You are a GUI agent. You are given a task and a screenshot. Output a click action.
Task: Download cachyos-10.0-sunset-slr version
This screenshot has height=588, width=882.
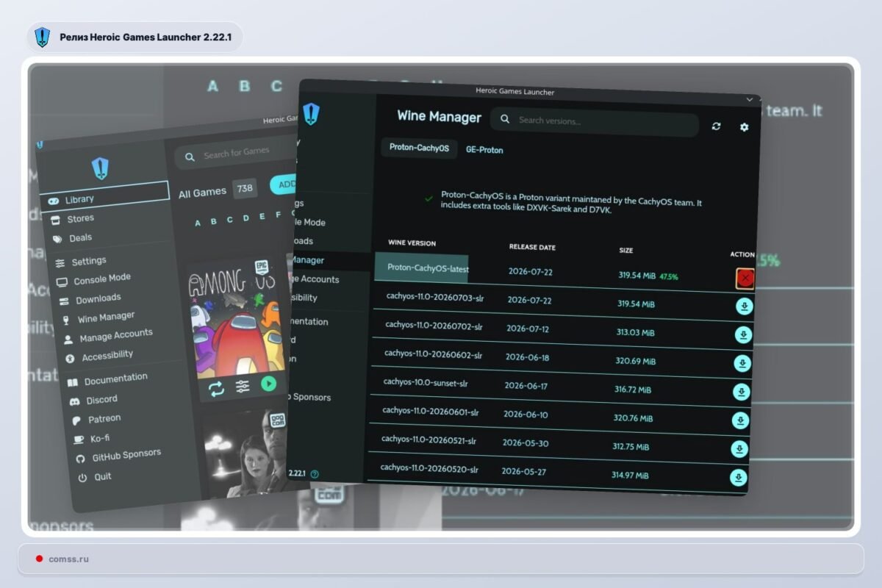coord(741,392)
